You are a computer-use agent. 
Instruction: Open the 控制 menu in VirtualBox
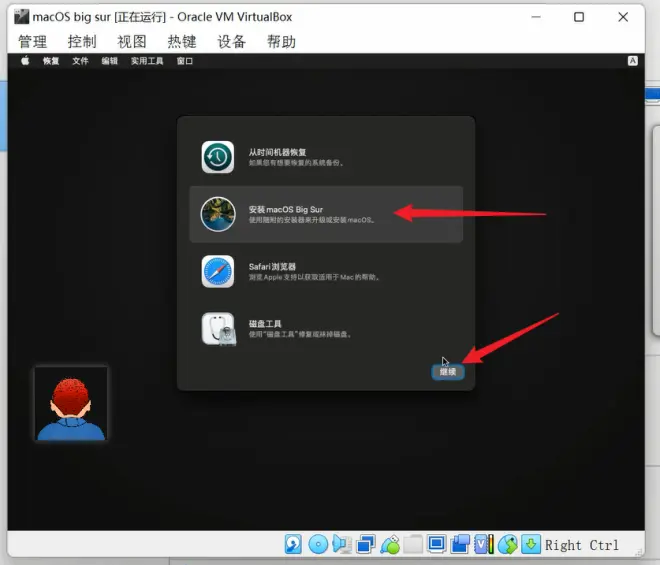pos(82,42)
